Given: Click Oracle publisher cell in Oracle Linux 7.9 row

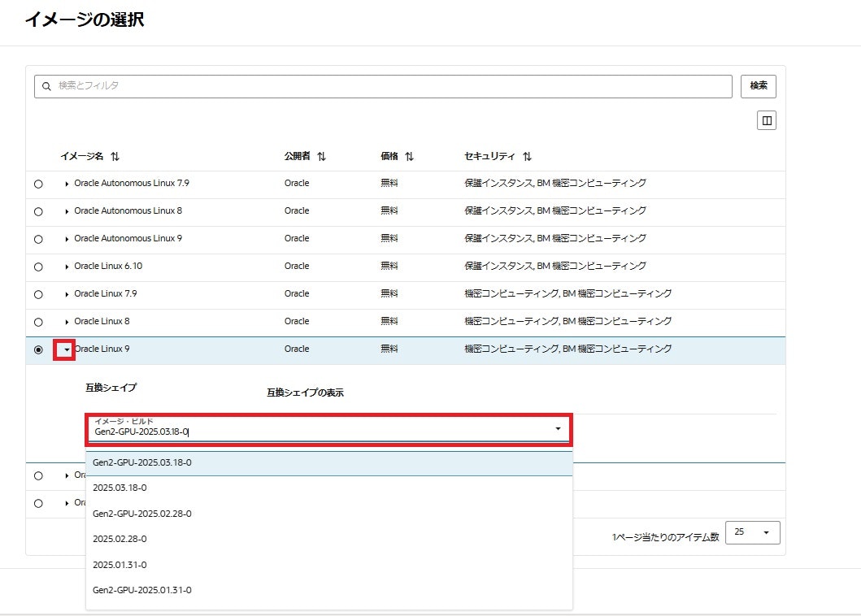Looking at the screenshot, I should 297,293.
